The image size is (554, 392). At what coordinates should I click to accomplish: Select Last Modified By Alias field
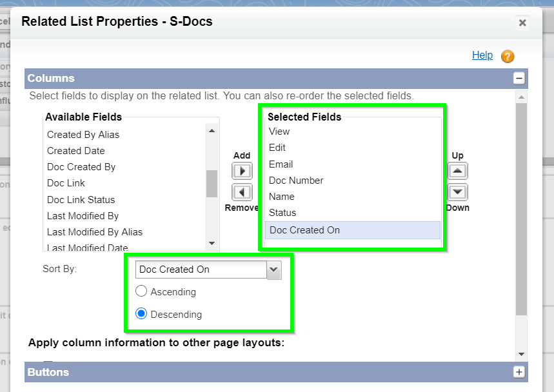pos(125,232)
